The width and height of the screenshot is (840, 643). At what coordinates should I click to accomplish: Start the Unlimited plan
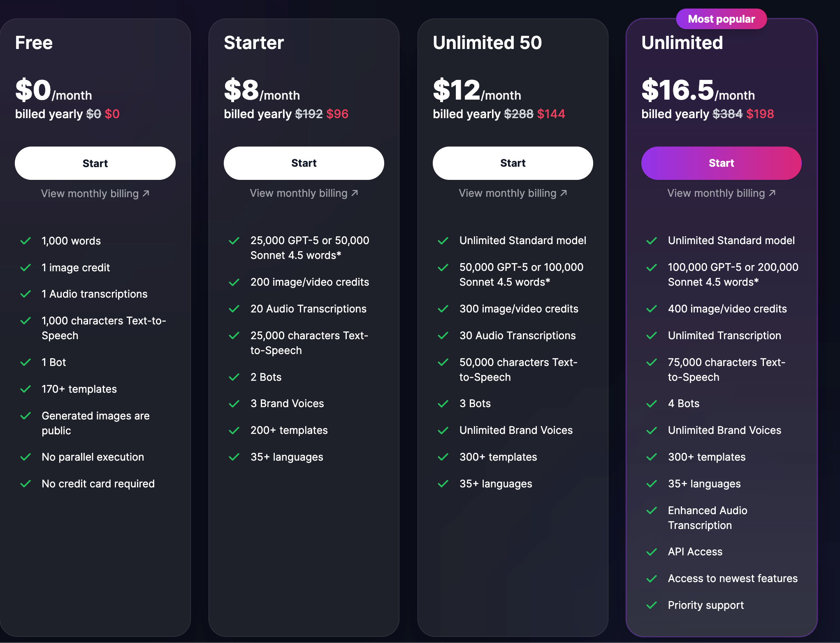[721, 163]
